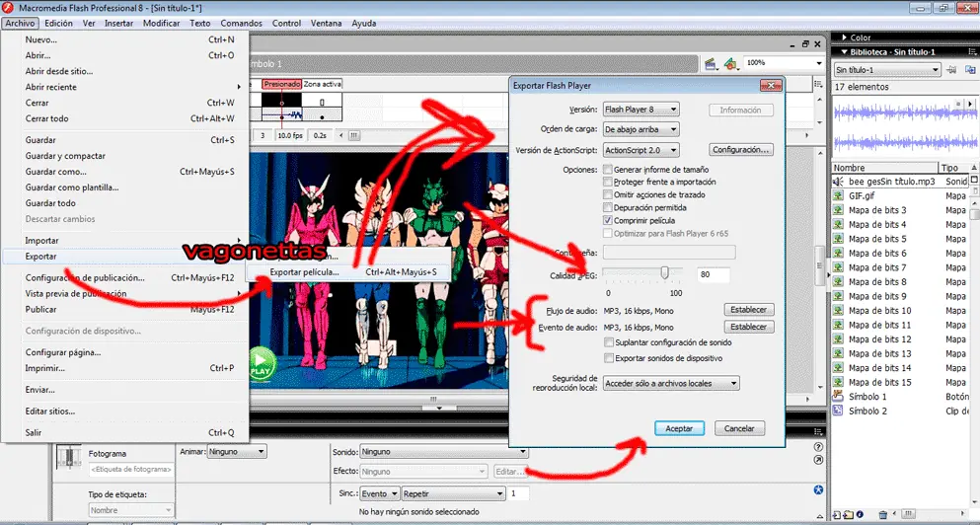Click the Properties panel options menu icon
Viewport: 980px width, 525px height.
[x=819, y=431]
